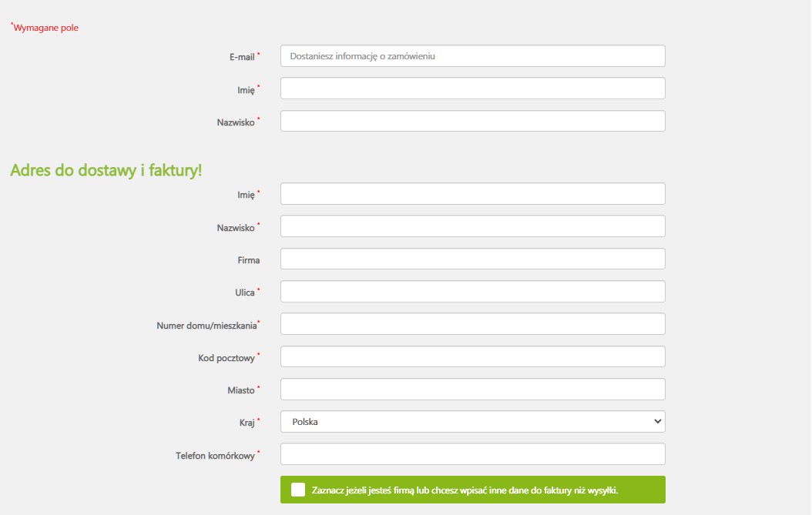
Task: Click the 'Firma' label
Action: pos(249,260)
